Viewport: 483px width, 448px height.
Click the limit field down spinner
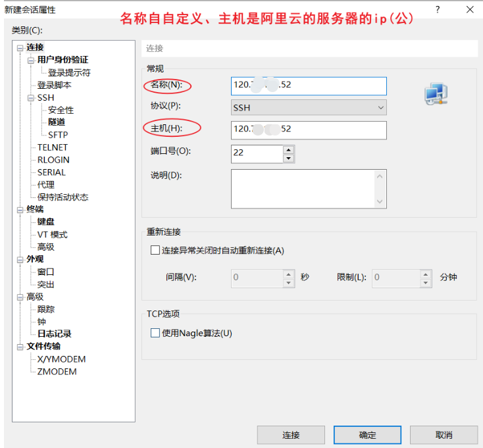pyautogui.click(x=425, y=283)
